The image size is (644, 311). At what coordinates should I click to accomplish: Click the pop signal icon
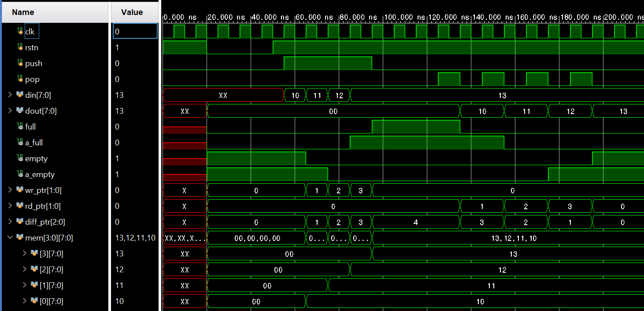[x=20, y=79]
